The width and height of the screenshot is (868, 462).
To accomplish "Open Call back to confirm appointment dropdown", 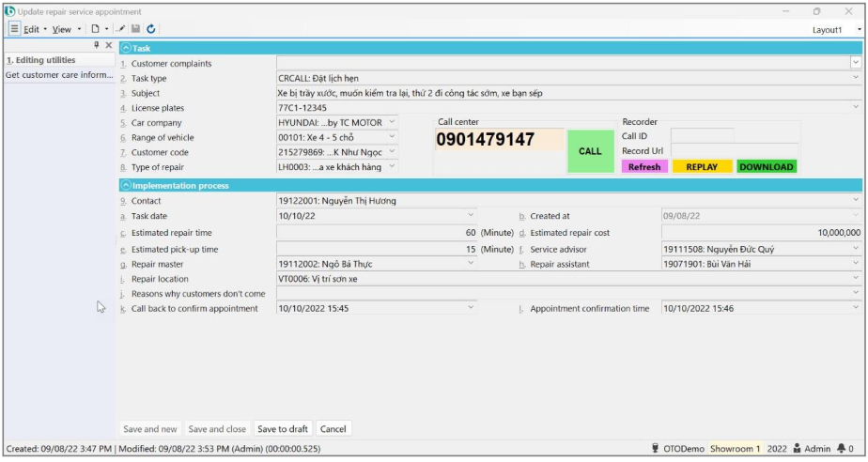I will tap(471, 308).
